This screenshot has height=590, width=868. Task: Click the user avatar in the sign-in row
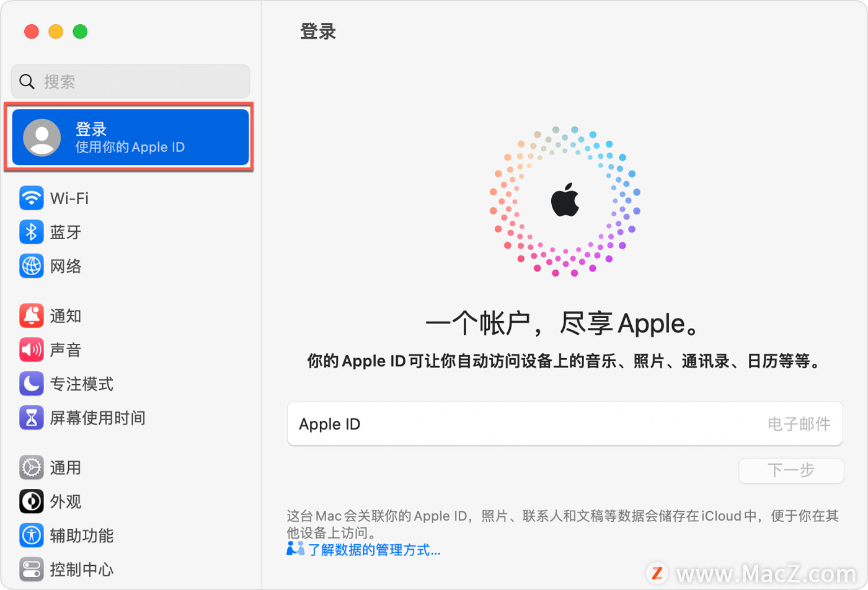pyautogui.click(x=42, y=138)
